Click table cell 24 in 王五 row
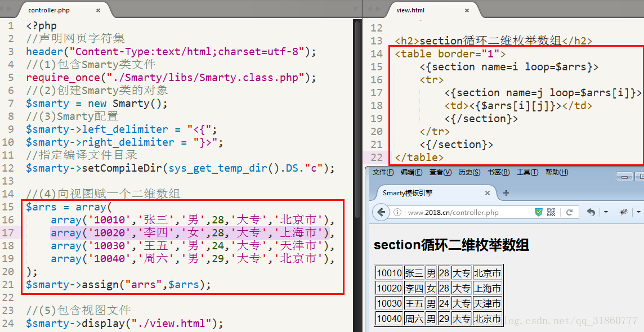Image resolution: width=644 pixels, height=332 pixels. pos(444,303)
